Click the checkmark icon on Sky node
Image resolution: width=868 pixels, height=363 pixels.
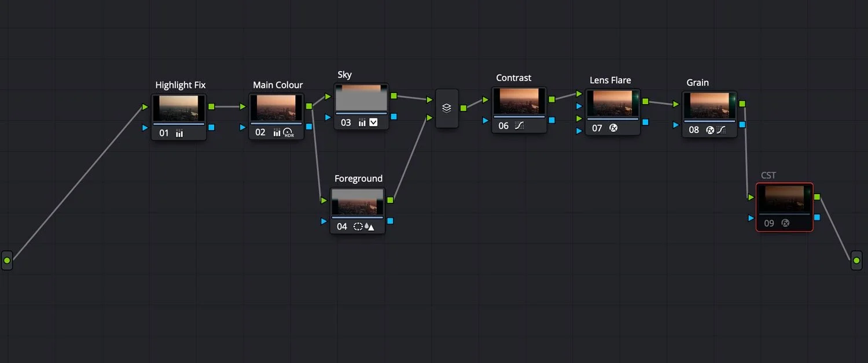[x=373, y=123]
